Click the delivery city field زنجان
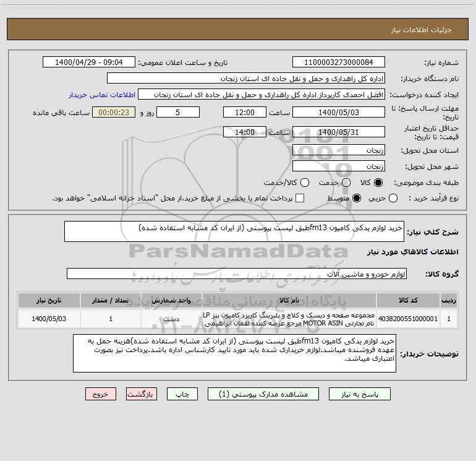The width and height of the screenshot is (476, 461). point(339,166)
